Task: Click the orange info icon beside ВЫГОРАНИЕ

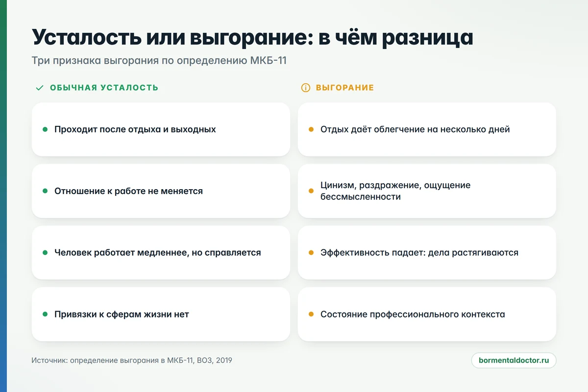Action: tap(305, 88)
